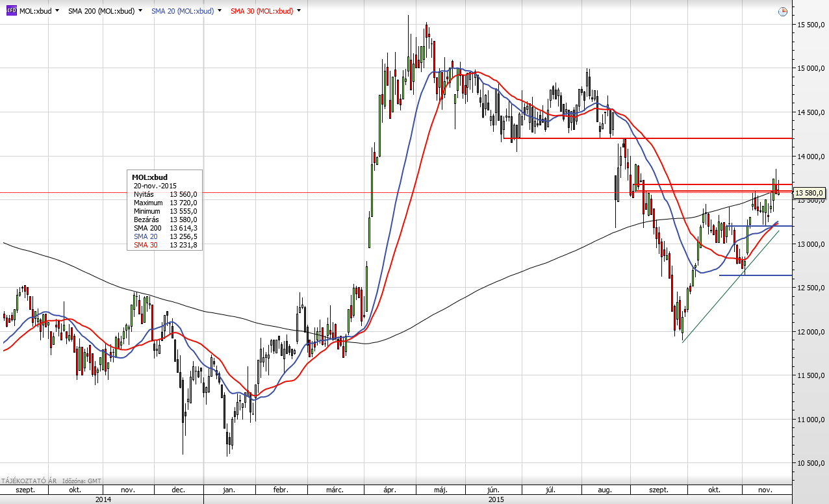Click the MOL:xbud title in the data box
The width and height of the screenshot is (829, 504).
(149, 177)
